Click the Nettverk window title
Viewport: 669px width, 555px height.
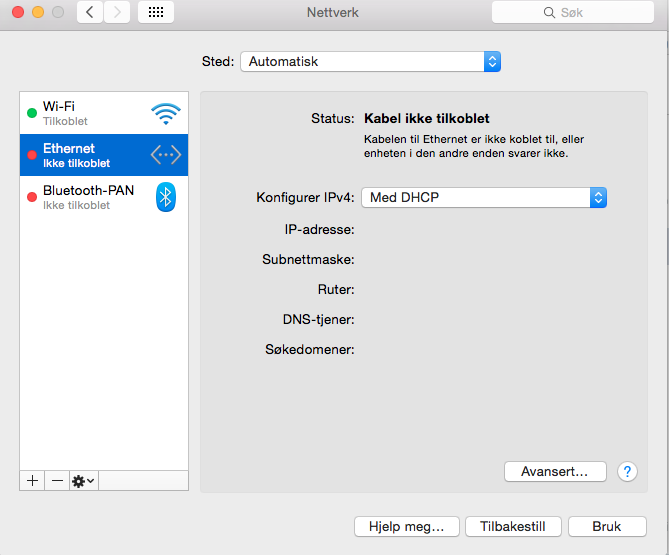[333, 12]
